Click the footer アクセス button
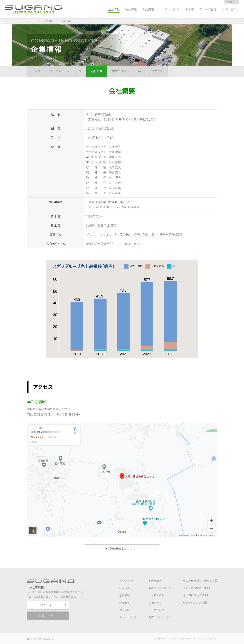This screenshot has height=644, width=244. click(x=48, y=605)
